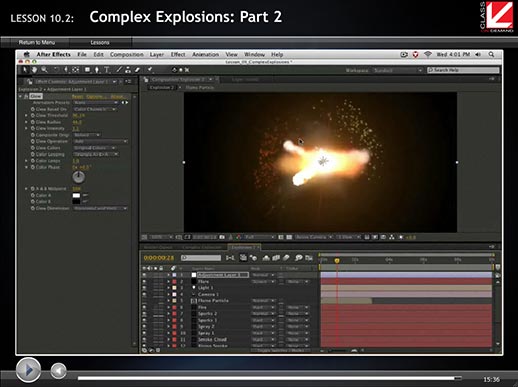Pick the Rectangle shape tool
The height and width of the screenshot is (387, 518).
87,70
